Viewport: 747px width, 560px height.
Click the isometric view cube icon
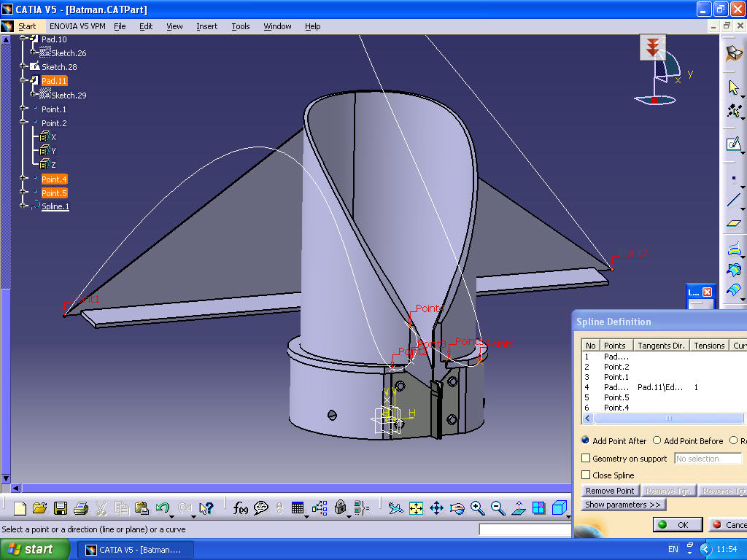pyautogui.click(x=559, y=508)
